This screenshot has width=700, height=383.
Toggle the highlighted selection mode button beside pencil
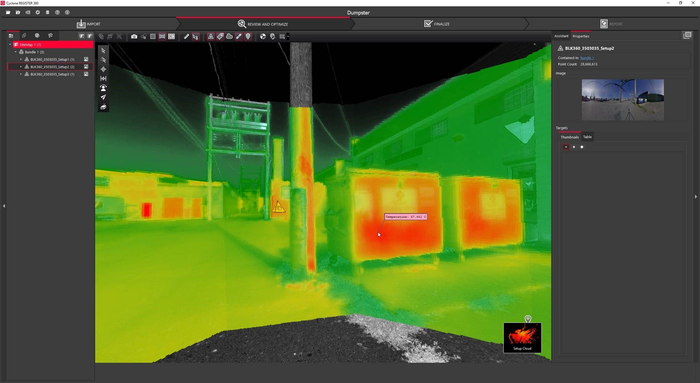[196, 37]
